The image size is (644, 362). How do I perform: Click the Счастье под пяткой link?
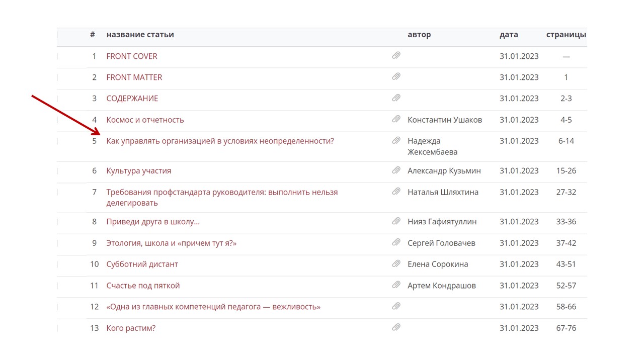(143, 286)
